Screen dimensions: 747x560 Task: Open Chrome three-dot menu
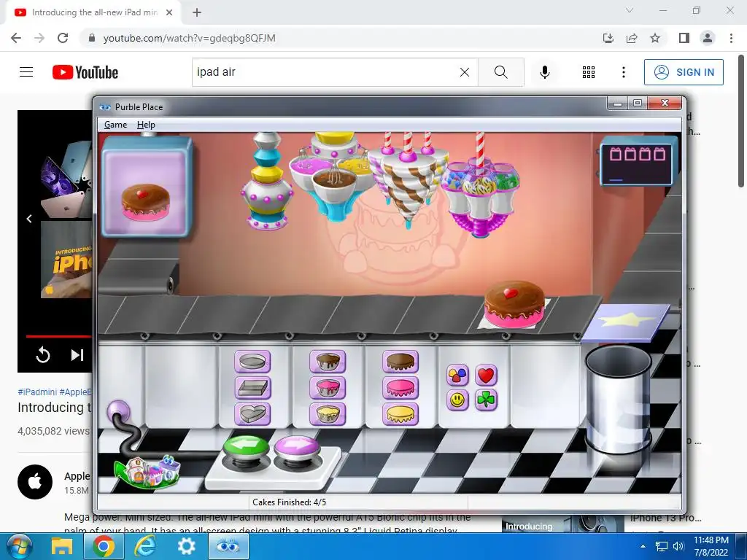coord(731,38)
